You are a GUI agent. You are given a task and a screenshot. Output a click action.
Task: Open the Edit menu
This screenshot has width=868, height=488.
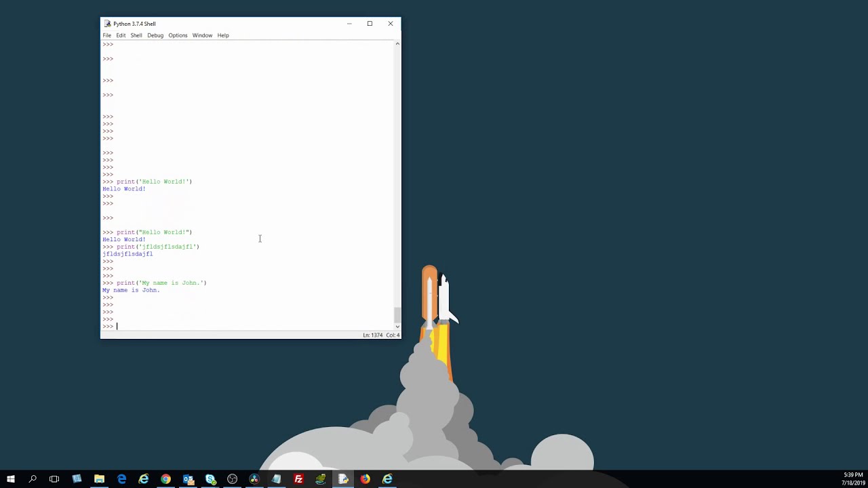(x=121, y=35)
